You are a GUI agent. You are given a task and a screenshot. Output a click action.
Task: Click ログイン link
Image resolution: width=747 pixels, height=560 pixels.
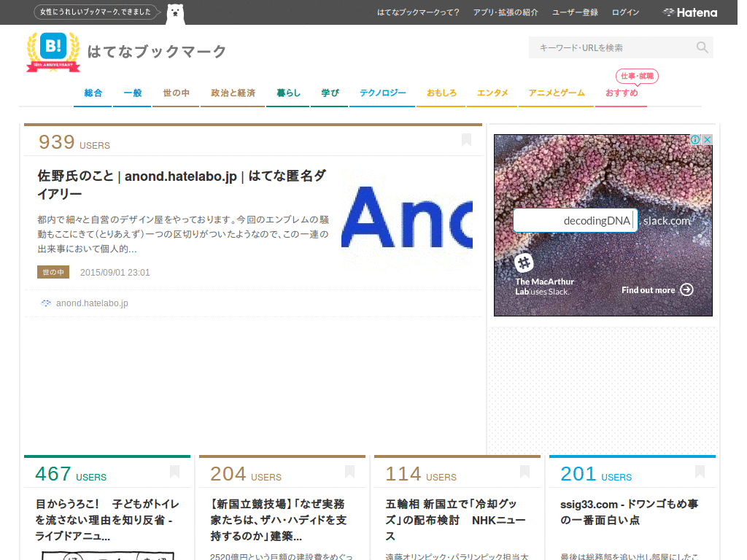coord(625,12)
